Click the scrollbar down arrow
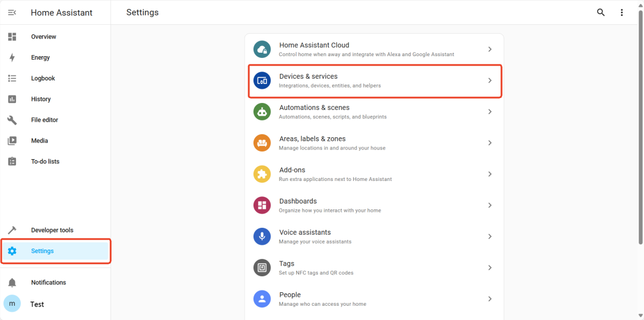 click(640, 316)
